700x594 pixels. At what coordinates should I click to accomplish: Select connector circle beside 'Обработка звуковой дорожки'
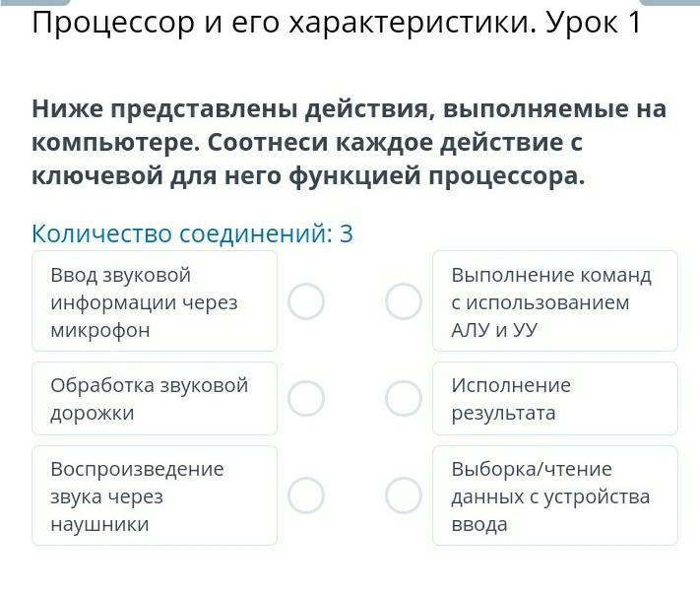click(306, 398)
